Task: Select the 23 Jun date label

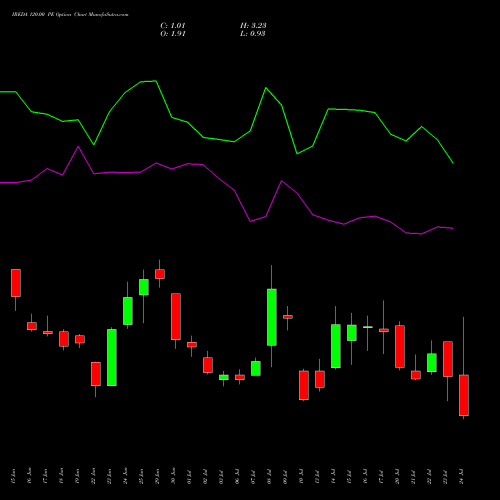Action: tap(109, 476)
